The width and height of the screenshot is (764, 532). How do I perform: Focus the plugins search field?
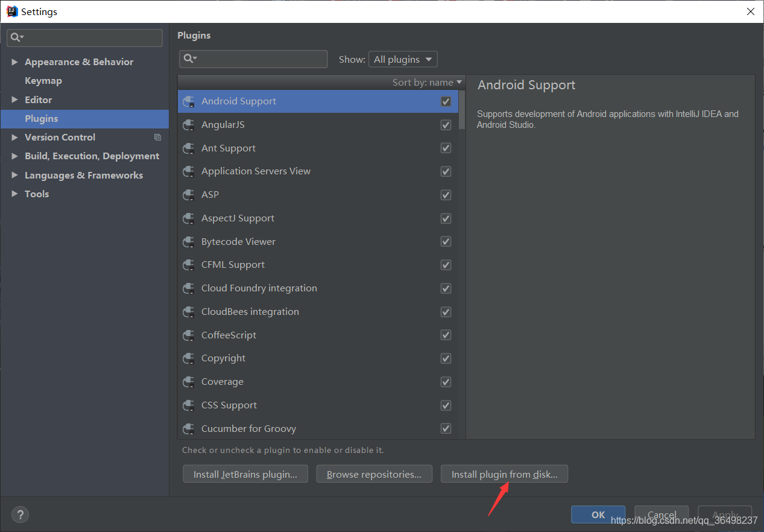253,59
